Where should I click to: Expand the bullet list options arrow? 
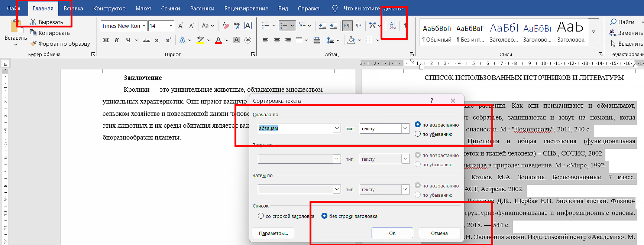(274, 26)
